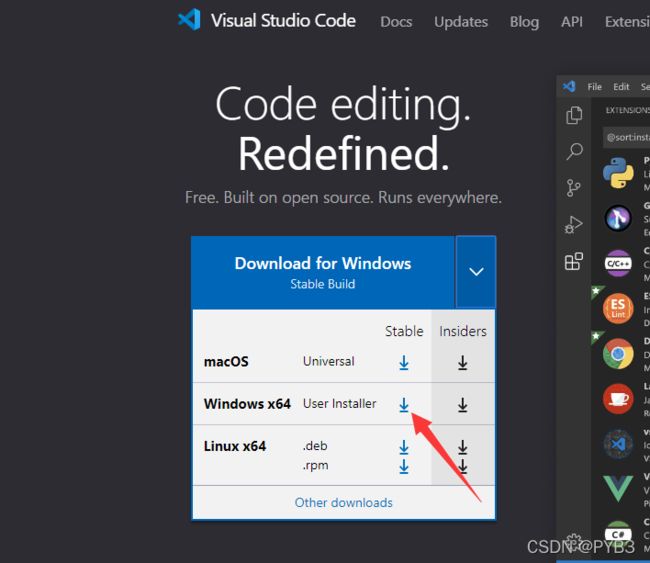The width and height of the screenshot is (650, 563).
Task: Click the Windows x64 row label
Action: pos(247,404)
